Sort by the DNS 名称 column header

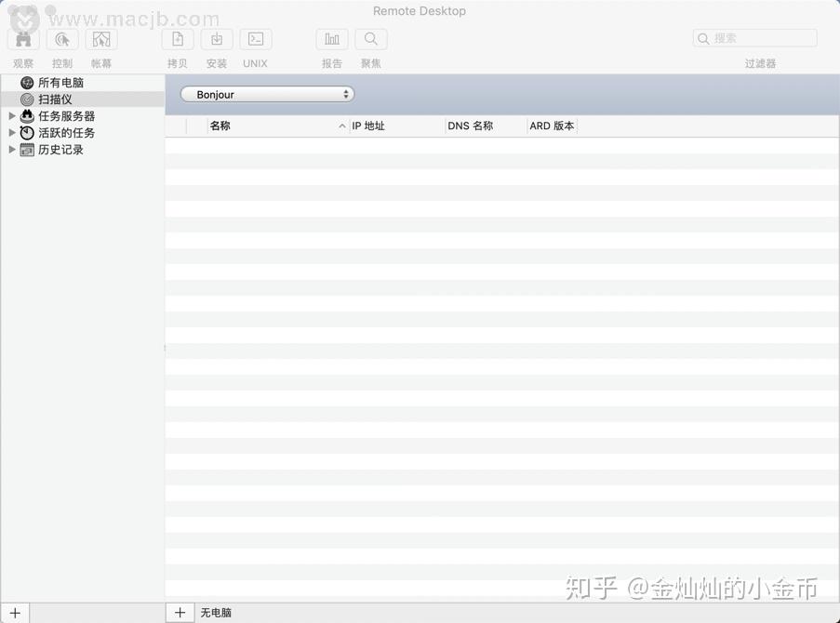[486, 126]
